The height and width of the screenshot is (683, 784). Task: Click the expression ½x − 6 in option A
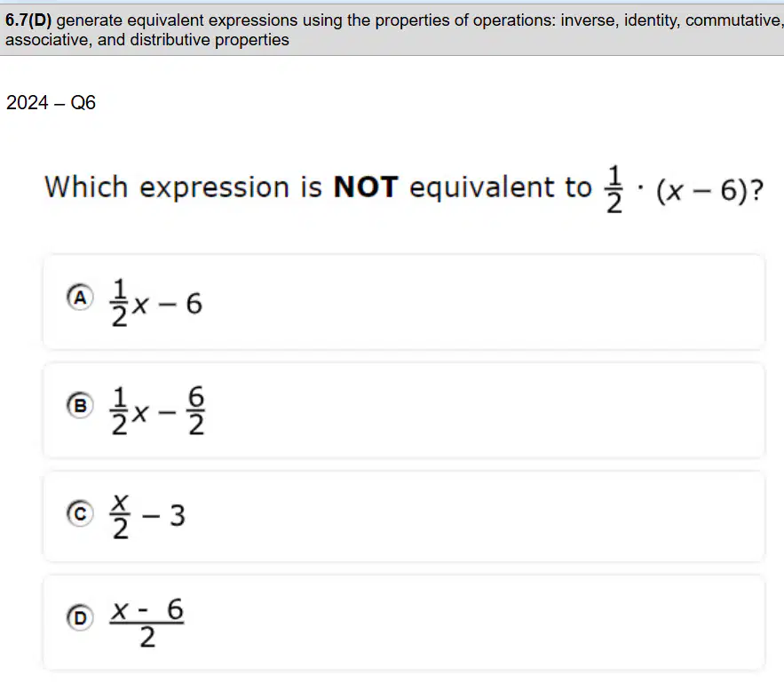point(156,303)
